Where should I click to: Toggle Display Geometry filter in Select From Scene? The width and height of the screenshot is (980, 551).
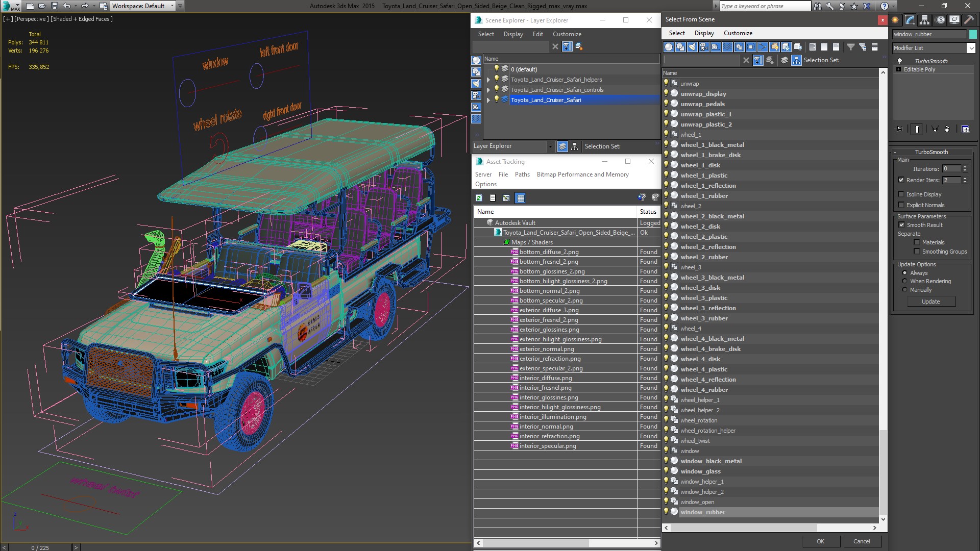[x=669, y=47]
